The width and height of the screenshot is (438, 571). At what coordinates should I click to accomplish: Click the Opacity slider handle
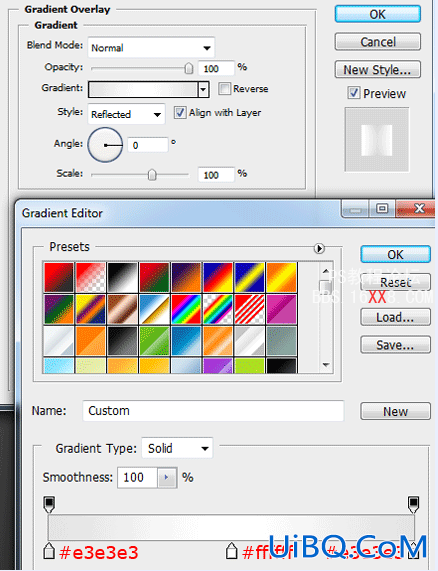click(189, 68)
